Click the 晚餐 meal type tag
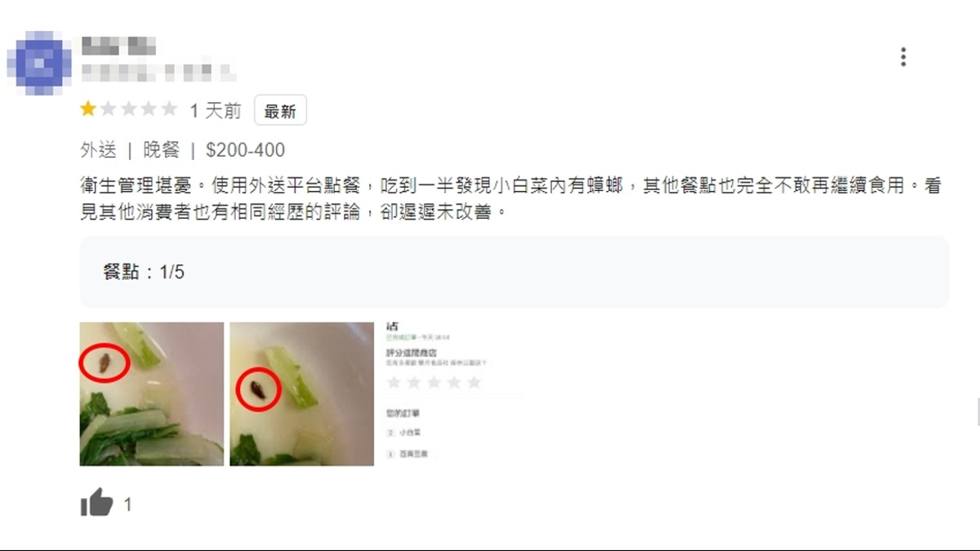Image resolution: width=980 pixels, height=551 pixels. click(162, 150)
